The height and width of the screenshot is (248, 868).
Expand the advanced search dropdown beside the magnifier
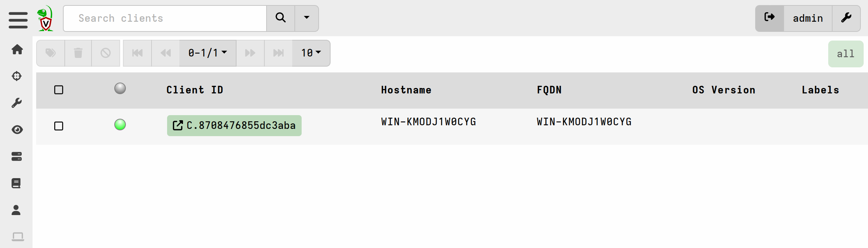[x=306, y=18]
